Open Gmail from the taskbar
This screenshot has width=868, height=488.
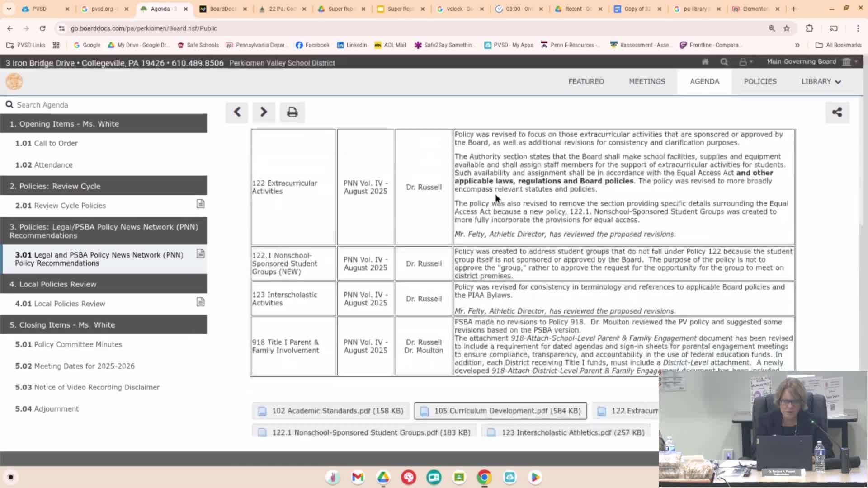tap(357, 477)
